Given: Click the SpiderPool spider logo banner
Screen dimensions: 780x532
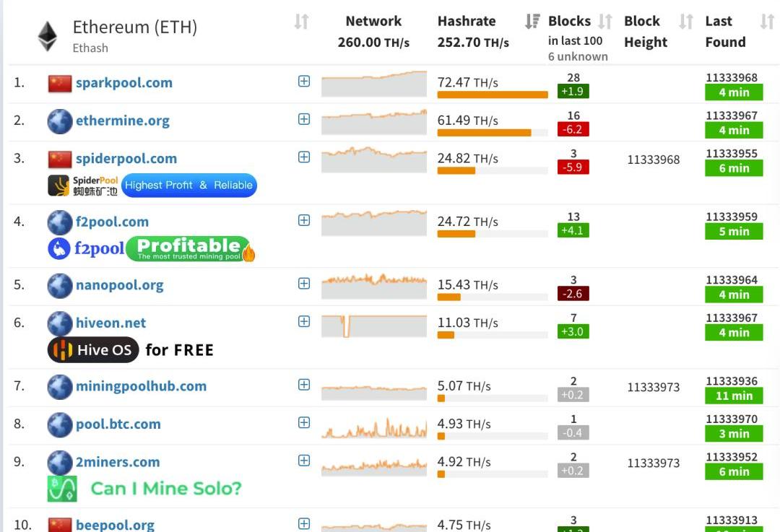Looking at the screenshot, I should [x=83, y=186].
